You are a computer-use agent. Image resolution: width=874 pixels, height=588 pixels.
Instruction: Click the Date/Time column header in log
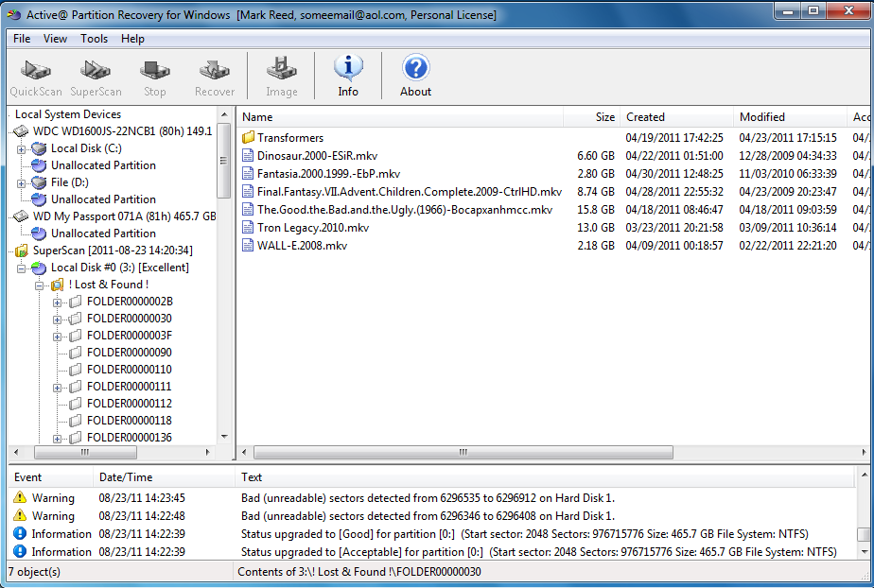164,477
